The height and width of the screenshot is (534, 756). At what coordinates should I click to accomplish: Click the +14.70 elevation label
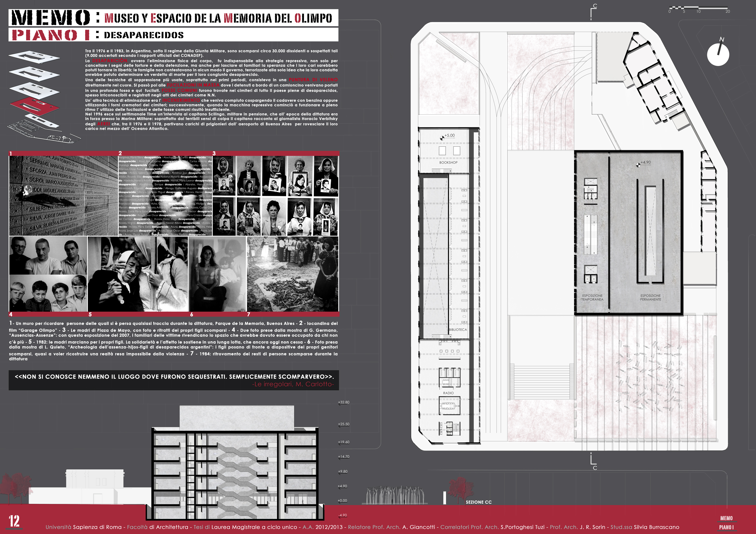[344, 457]
